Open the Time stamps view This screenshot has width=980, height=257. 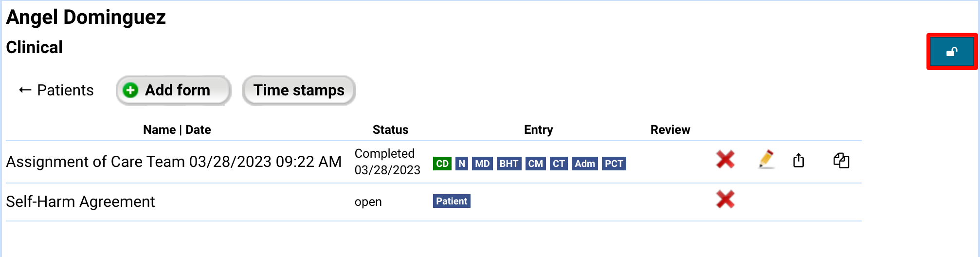point(299,91)
